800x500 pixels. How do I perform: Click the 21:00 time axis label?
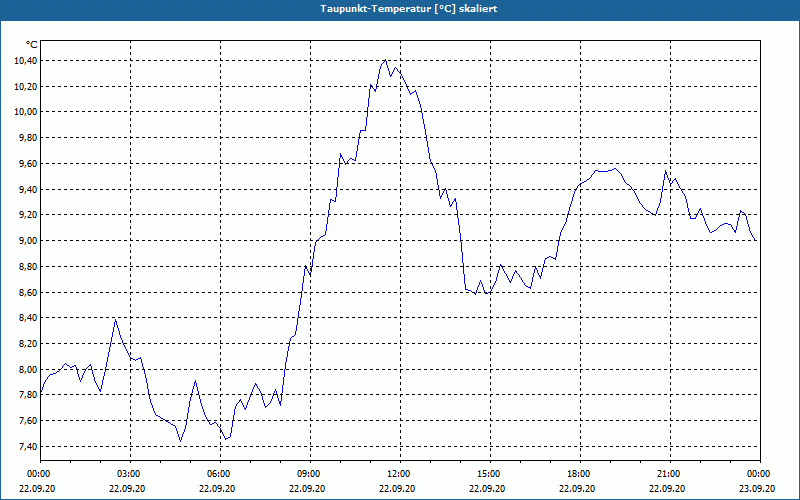click(x=669, y=474)
